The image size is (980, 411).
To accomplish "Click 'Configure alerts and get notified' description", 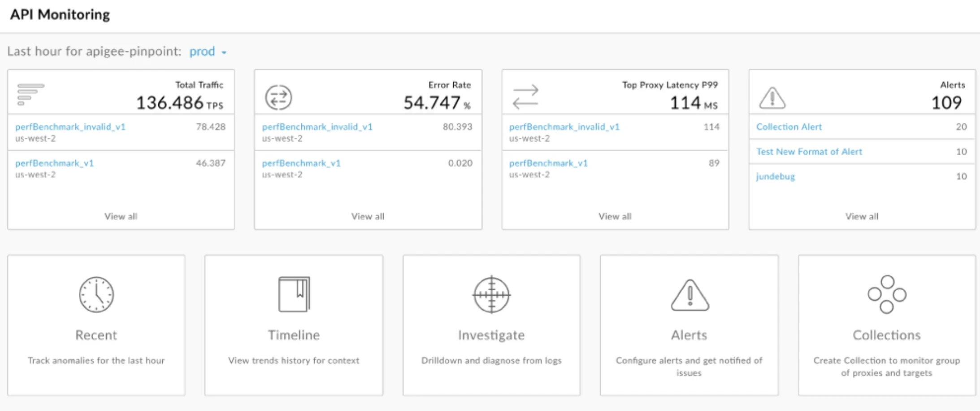I will click(x=689, y=367).
